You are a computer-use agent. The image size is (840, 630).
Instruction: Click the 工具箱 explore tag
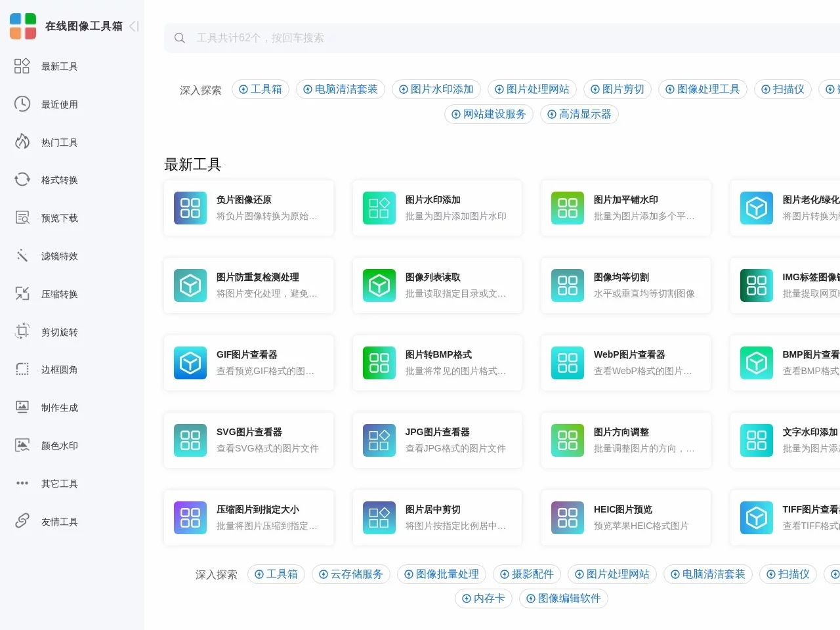[x=260, y=89]
